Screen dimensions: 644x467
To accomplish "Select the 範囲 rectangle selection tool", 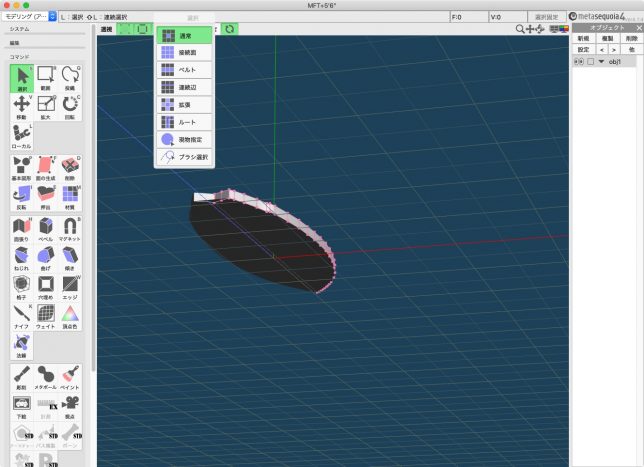I will pyautogui.click(x=46, y=78).
